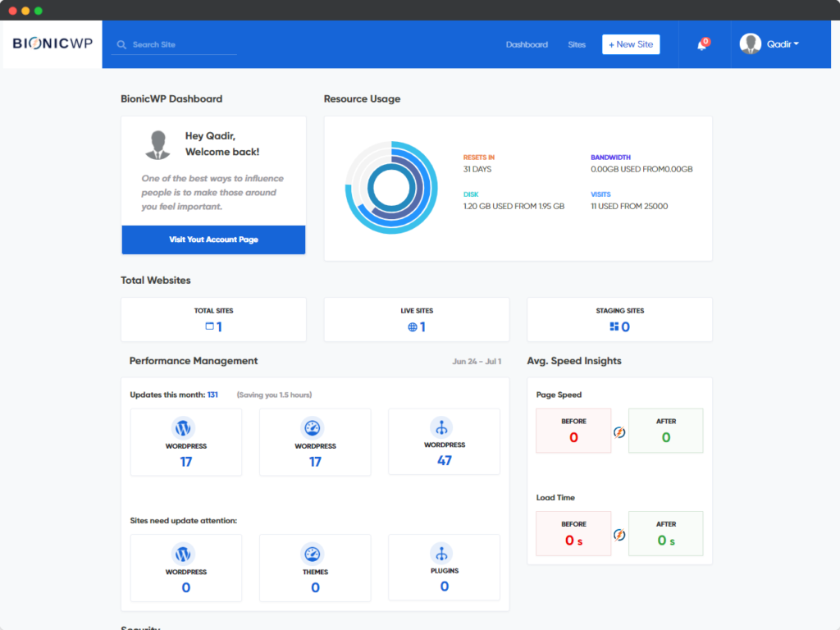The image size is (840, 630).
Task: Click anchor icon above count 47
Action: pos(441,427)
